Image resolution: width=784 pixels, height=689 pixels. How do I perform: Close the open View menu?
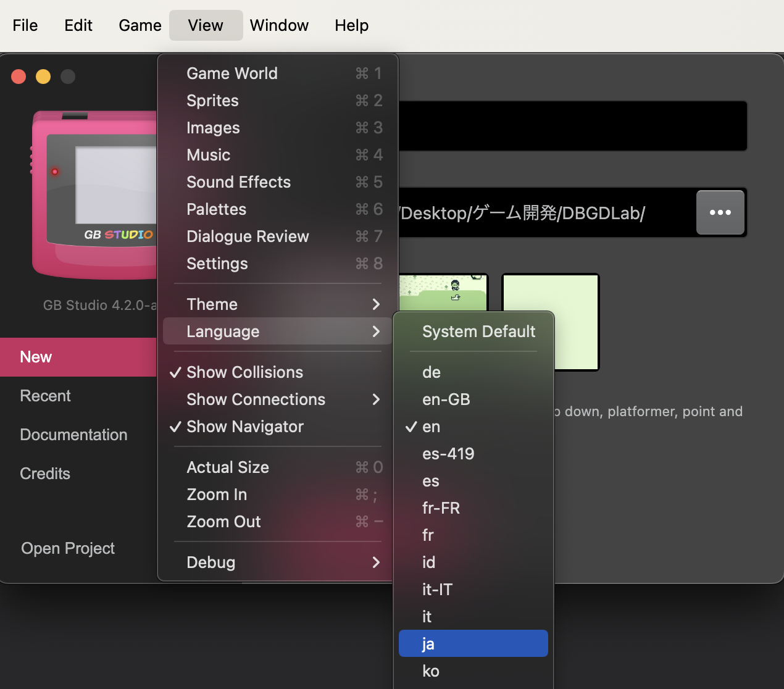coord(206,25)
